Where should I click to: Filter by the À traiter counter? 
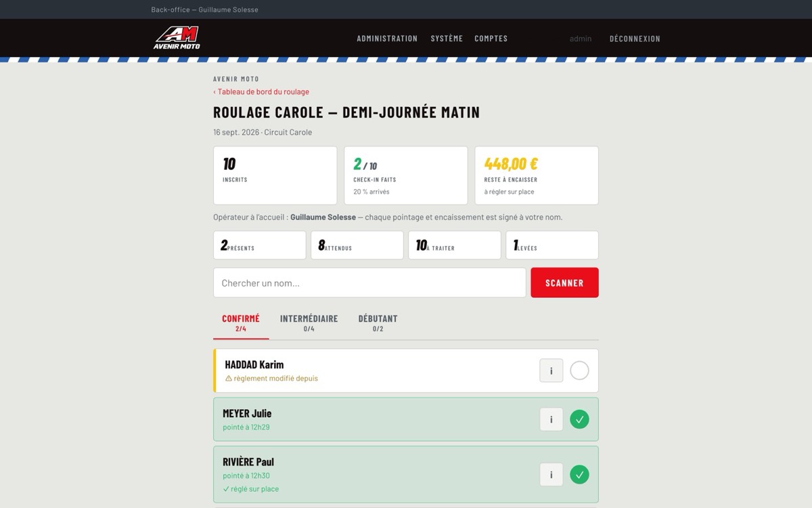tap(455, 245)
